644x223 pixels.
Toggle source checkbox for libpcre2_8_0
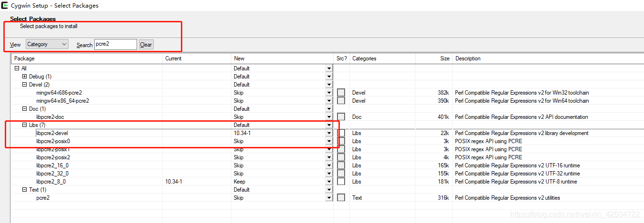pos(341,182)
